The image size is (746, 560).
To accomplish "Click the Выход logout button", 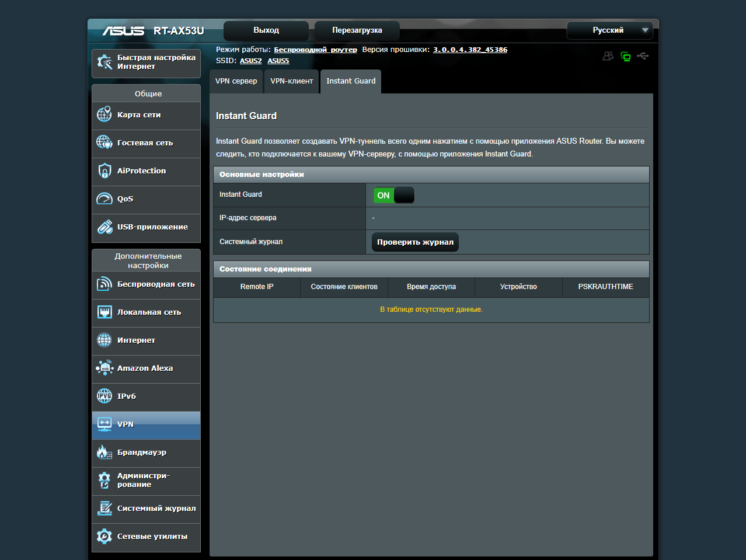I will (266, 30).
